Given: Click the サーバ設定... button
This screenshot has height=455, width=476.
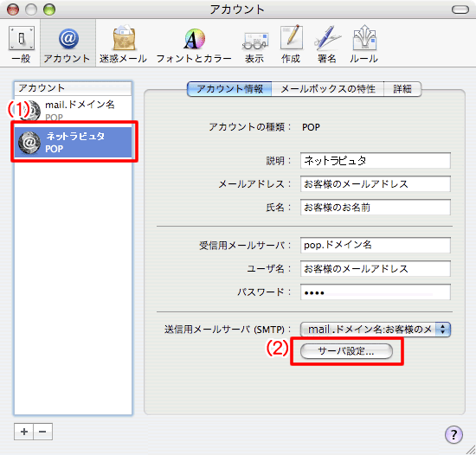Looking at the screenshot, I should pyautogui.click(x=346, y=351).
